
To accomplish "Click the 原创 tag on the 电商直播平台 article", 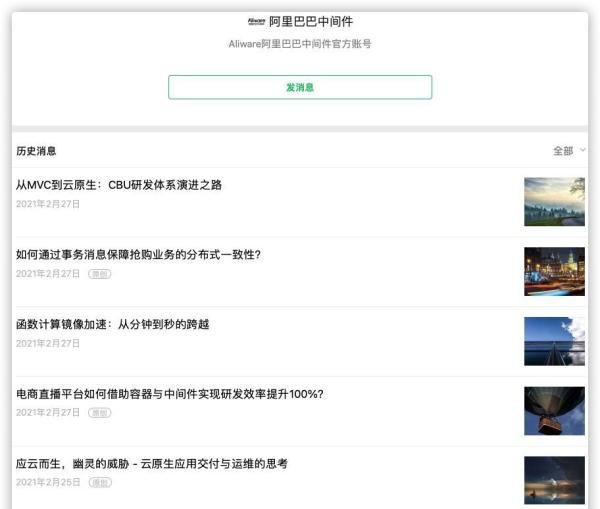I will (99, 413).
